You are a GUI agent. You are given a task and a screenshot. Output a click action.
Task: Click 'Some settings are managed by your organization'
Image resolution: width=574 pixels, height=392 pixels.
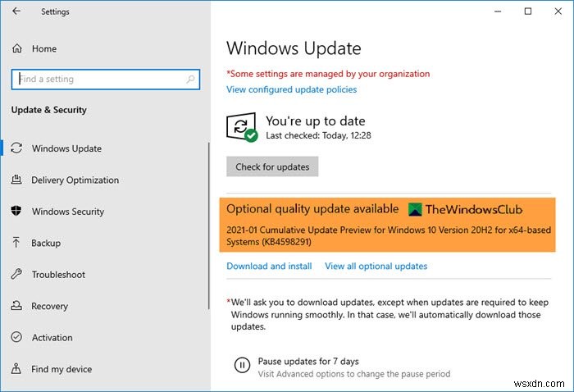[328, 74]
